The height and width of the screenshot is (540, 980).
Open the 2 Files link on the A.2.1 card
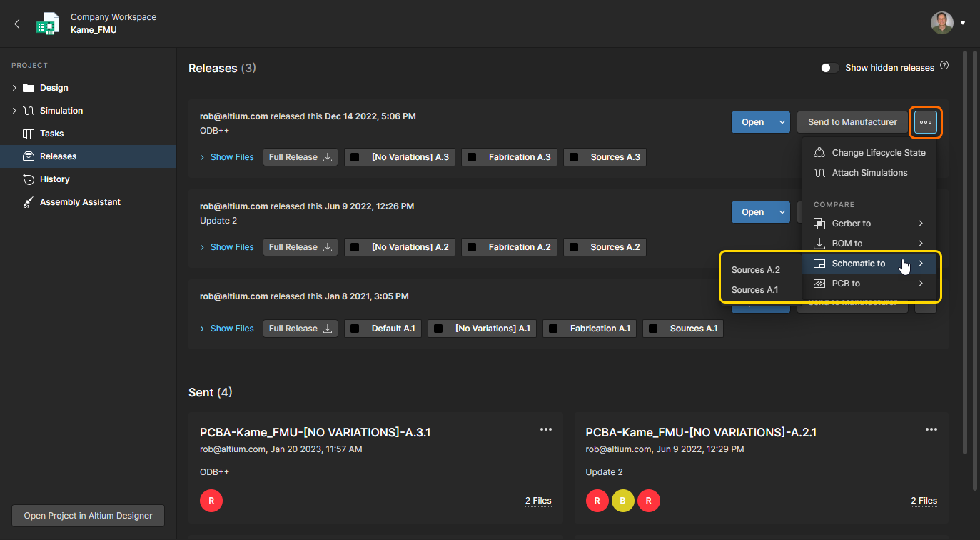click(924, 501)
